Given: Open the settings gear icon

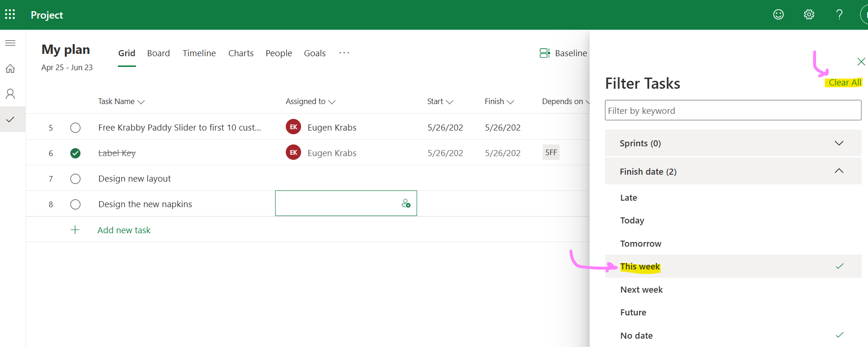Looking at the screenshot, I should click(809, 14).
